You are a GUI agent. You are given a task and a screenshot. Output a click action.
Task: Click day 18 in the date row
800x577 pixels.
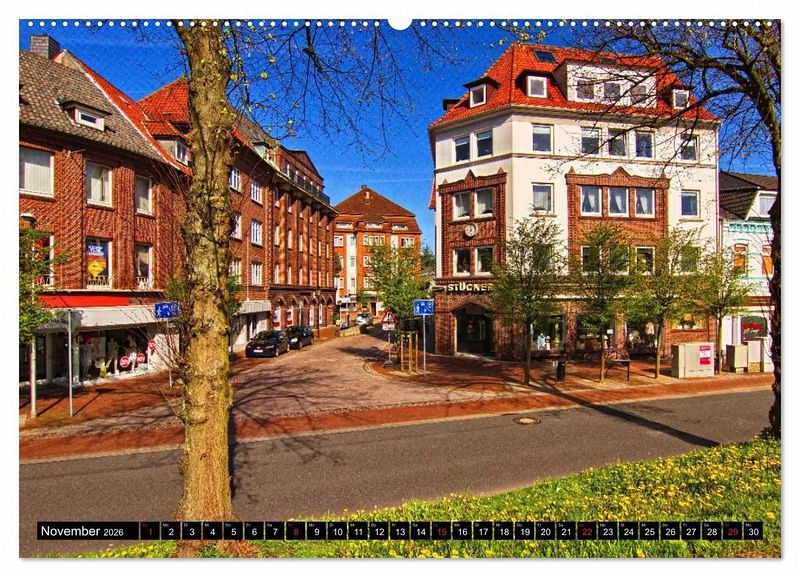click(x=504, y=531)
